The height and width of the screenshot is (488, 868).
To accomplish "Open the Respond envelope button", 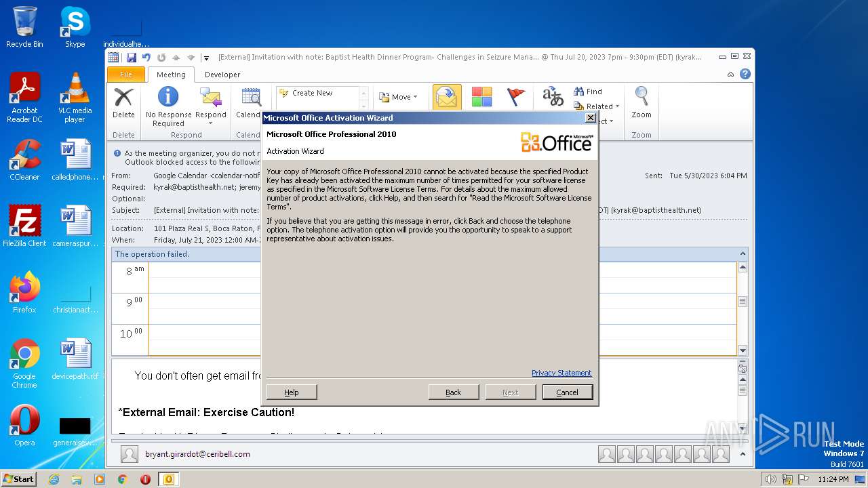I will (211, 97).
